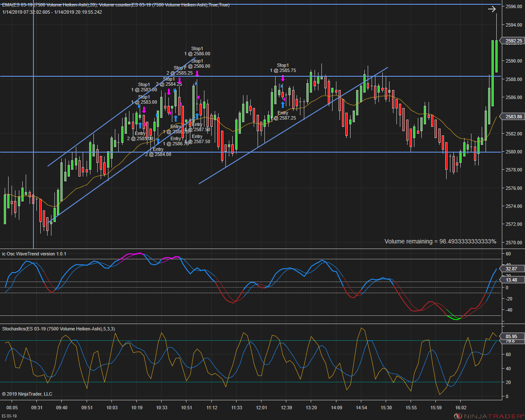Select the 12:39 time axis label
This screenshot has width=525, height=420.
(287, 408)
